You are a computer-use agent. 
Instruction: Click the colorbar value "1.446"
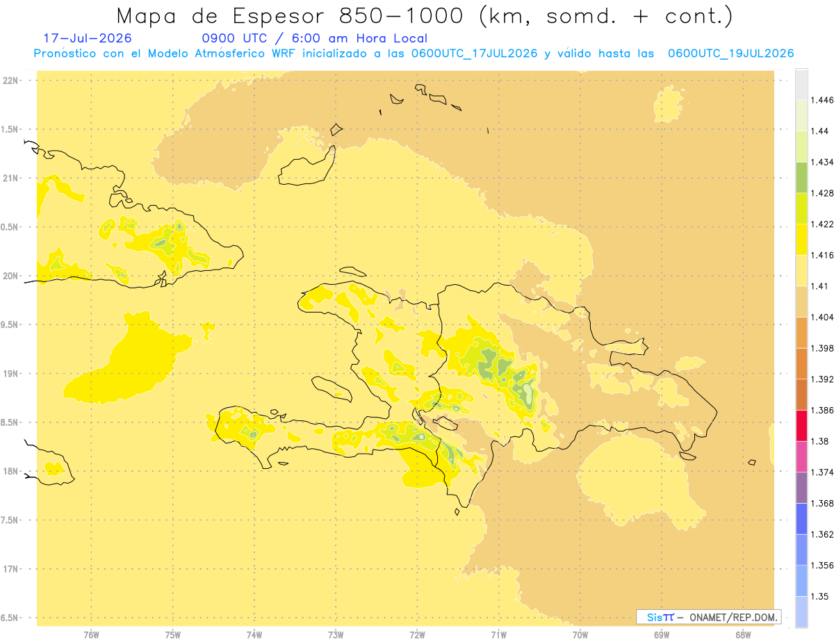822,100
